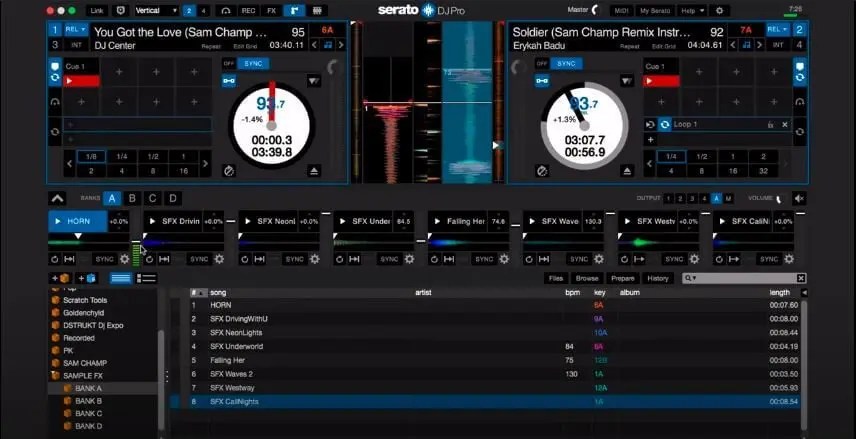The image size is (856, 439).
Task: Click deck 2 keylock chain icon
Action: (542, 81)
